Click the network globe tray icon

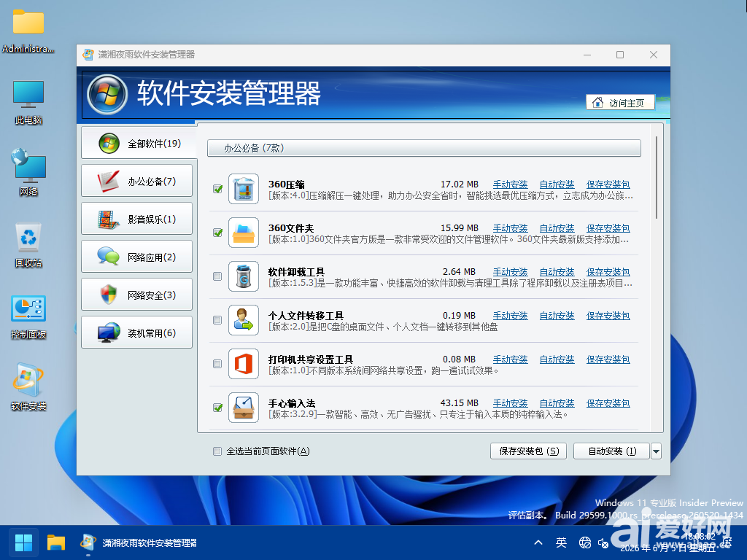[584, 542]
